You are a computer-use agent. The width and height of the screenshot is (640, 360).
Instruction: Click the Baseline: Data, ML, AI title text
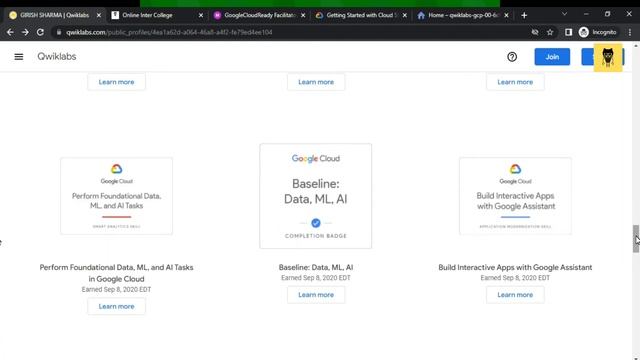point(316,267)
